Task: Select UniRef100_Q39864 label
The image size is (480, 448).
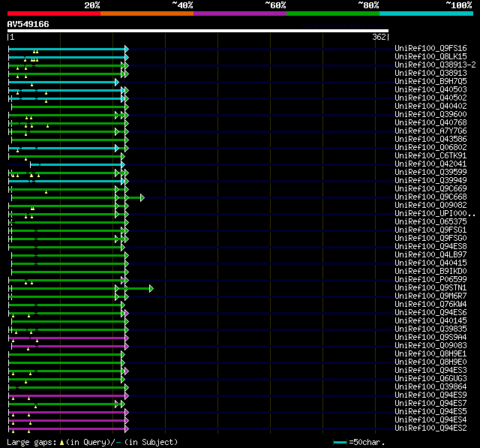Action: click(x=430, y=387)
